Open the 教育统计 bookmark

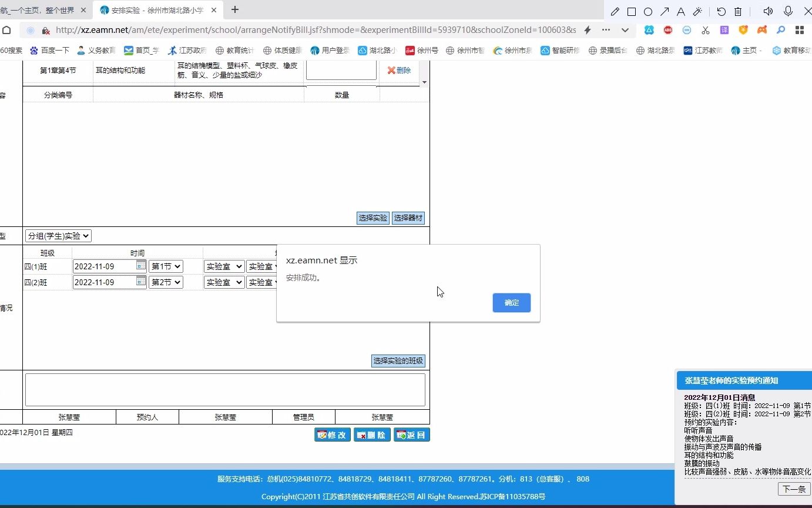(x=235, y=51)
